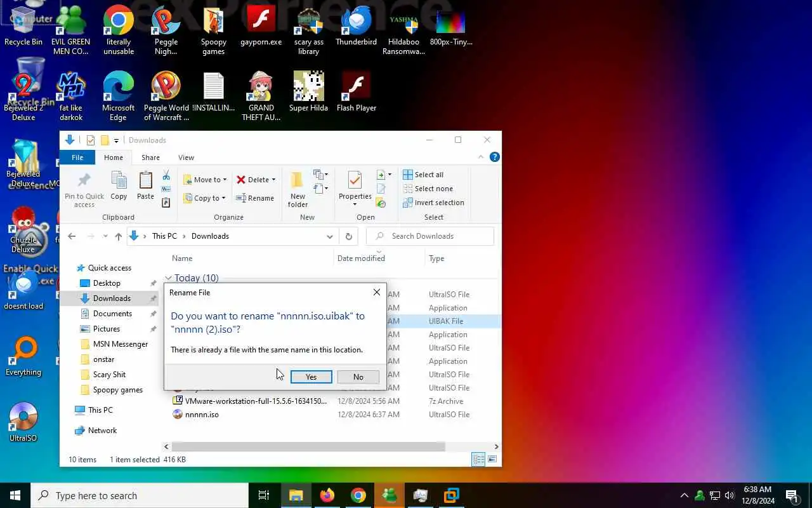Click the Properties checkmark icon
The width and height of the screenshot is (812, 508).
coord(355,180)
